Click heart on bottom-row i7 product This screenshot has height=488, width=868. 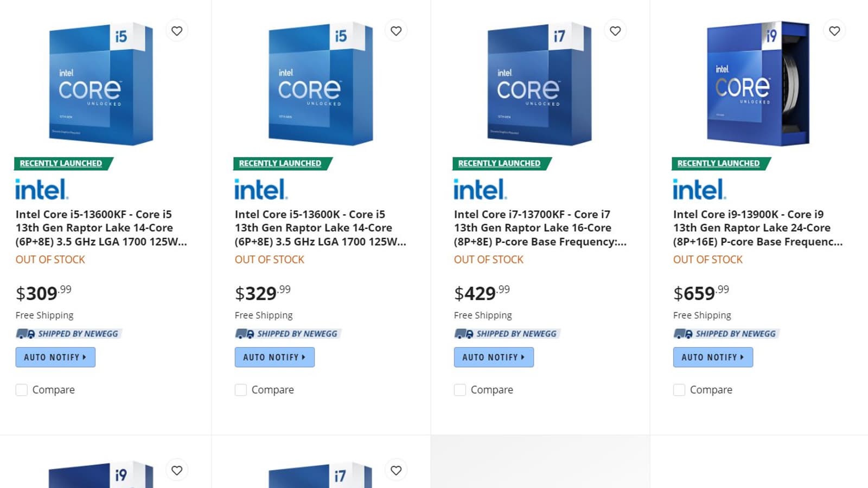396,470
